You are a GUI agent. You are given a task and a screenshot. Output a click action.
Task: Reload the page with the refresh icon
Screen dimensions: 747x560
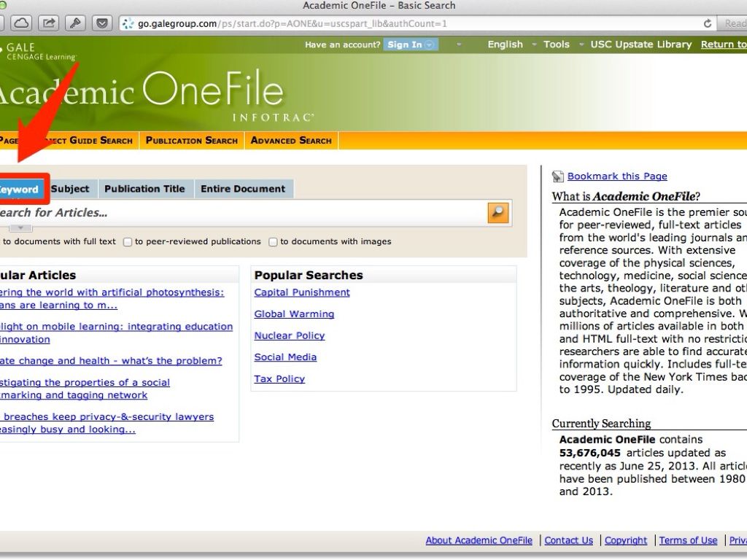[707, 23]
